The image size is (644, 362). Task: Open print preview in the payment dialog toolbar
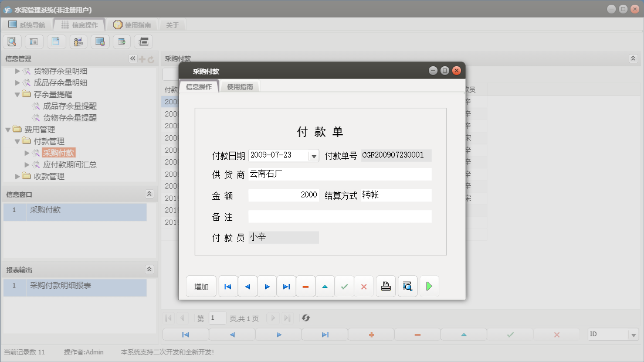pyautogui.click(x=407, y=286)
